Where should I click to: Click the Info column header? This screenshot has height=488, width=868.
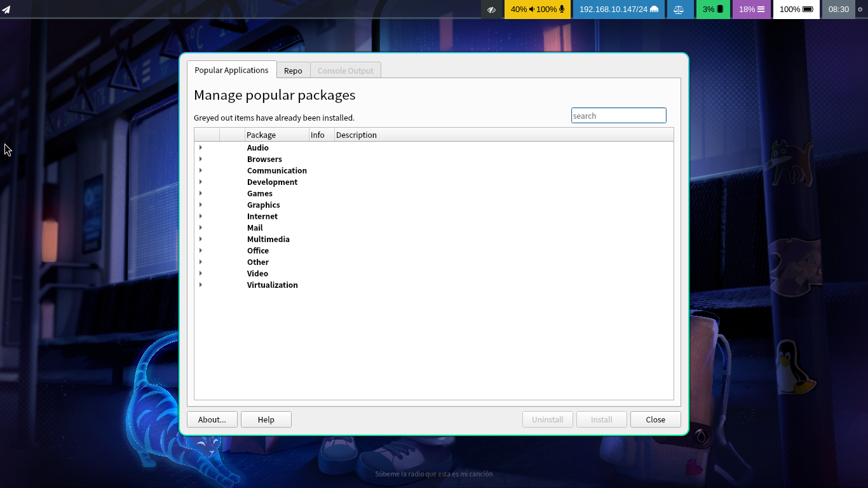pos(322,135)
